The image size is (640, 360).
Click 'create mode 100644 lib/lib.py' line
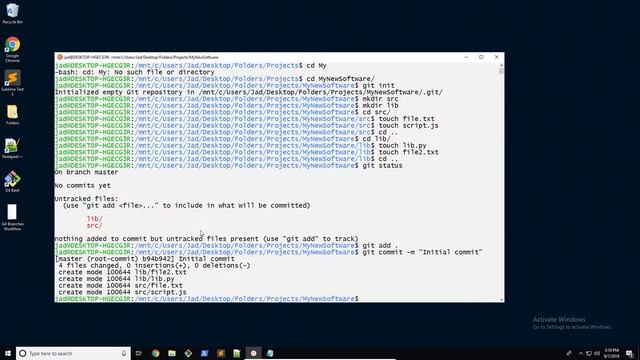(x=116, y=279)
